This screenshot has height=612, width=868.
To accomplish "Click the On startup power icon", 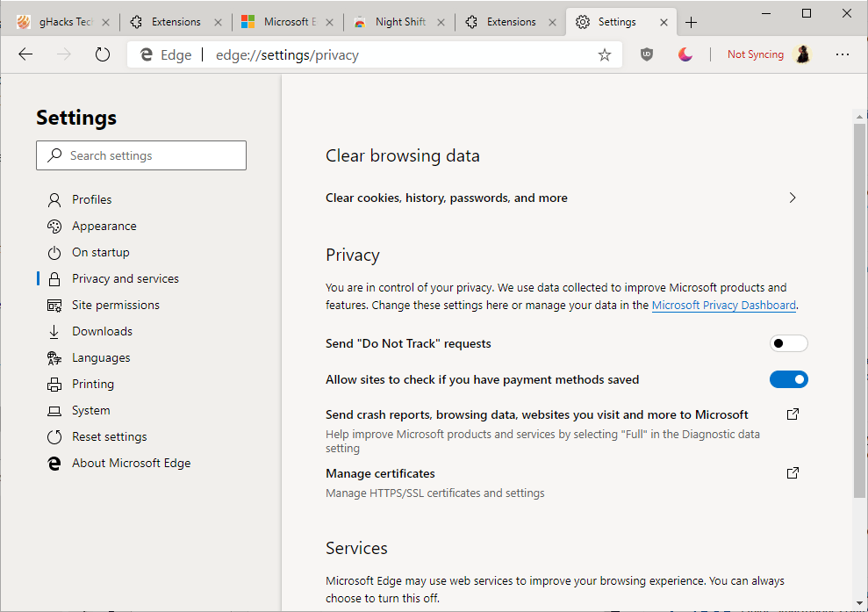I will (x=54, y=253).
